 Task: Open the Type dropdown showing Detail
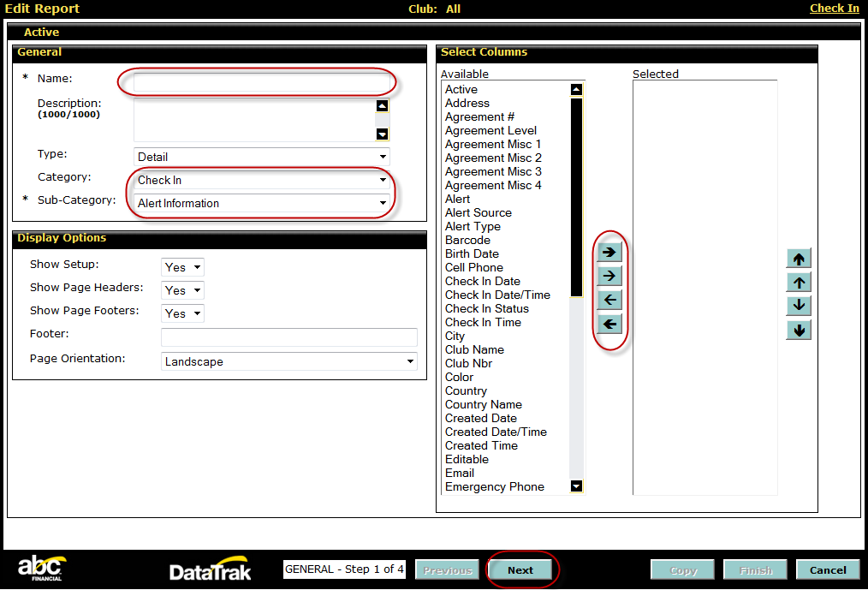click(262, 157)
